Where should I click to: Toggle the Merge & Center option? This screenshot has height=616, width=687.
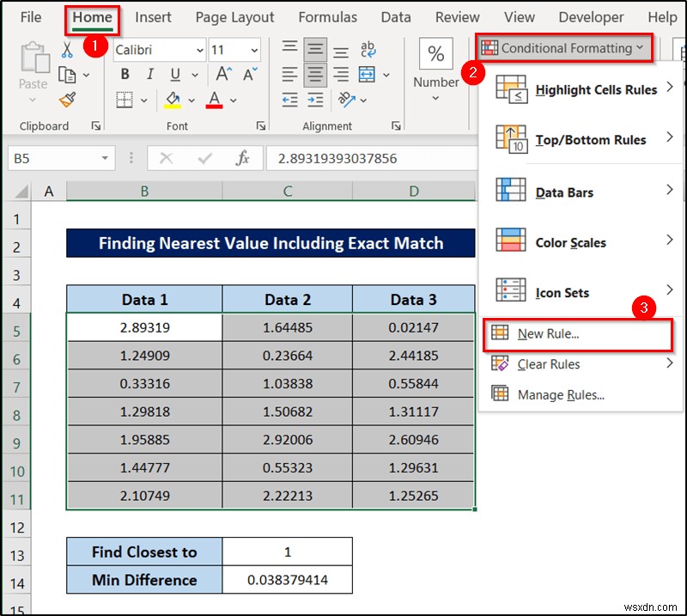coord(366,74)
